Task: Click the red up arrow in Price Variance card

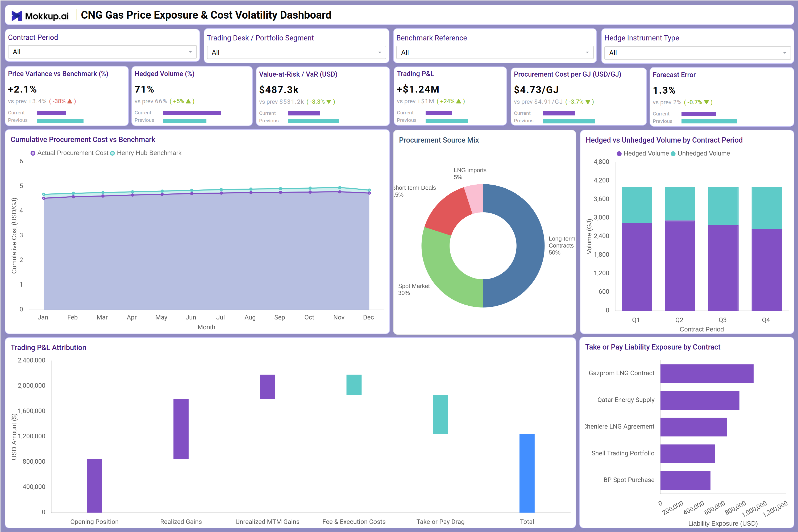Action: [x=70, y=101]
